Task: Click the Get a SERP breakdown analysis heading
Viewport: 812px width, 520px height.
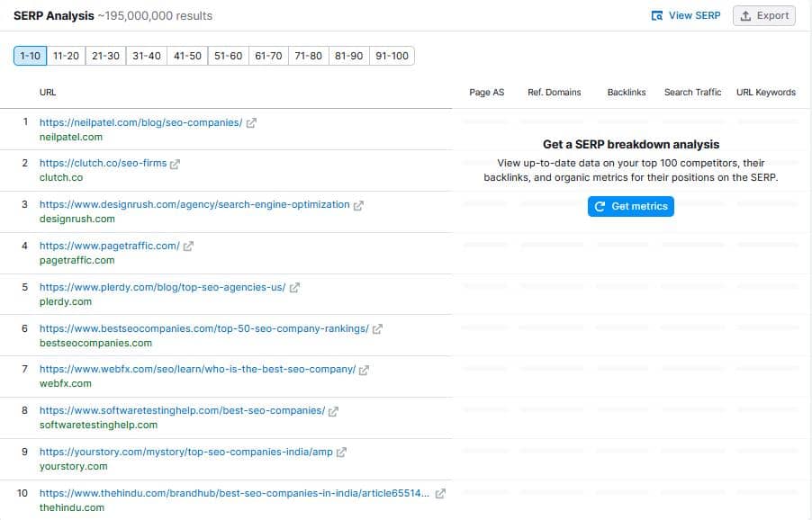Action: (631, 144)
